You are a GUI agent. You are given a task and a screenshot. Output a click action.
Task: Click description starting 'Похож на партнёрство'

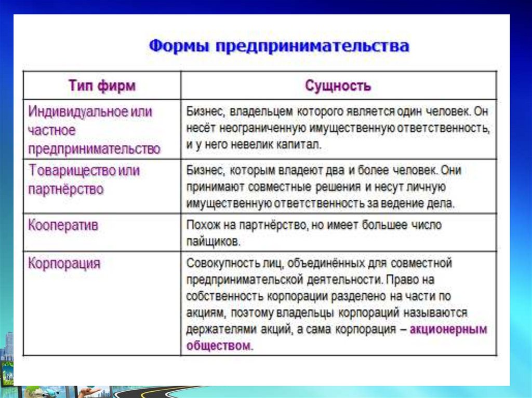pyautogui.click(x=314, y=233)
